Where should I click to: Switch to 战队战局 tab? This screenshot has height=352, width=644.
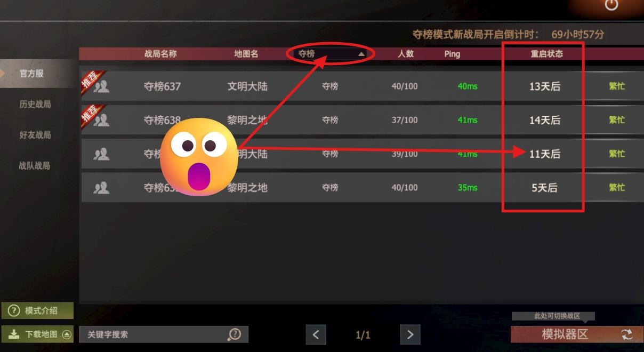pyautogui.click(x=35, y=166)
